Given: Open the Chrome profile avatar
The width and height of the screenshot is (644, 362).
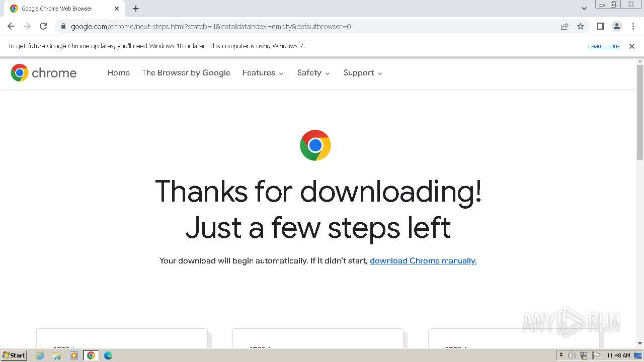Looking at the screenshot, I should (617, 26).
